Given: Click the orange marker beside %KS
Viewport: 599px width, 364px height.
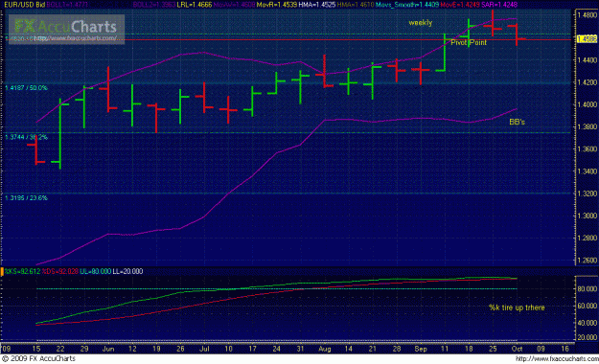Looking at the screenshot, I should tap(2, 272).
